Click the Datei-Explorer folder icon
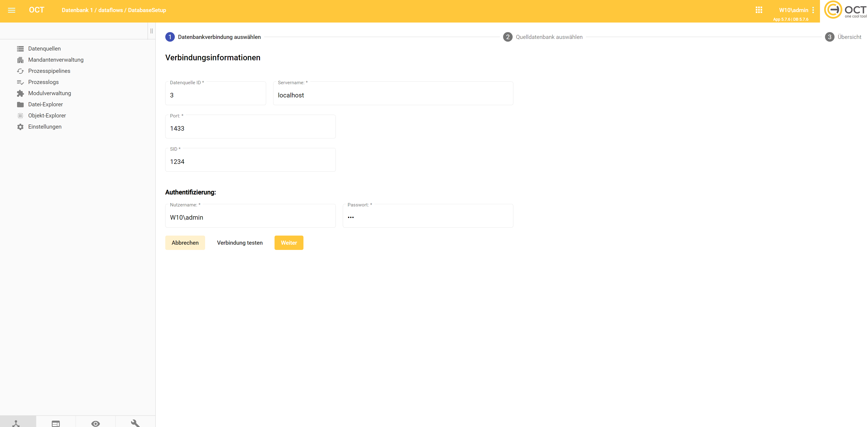The width and height of the screenshot is (868, 427). 20,104
